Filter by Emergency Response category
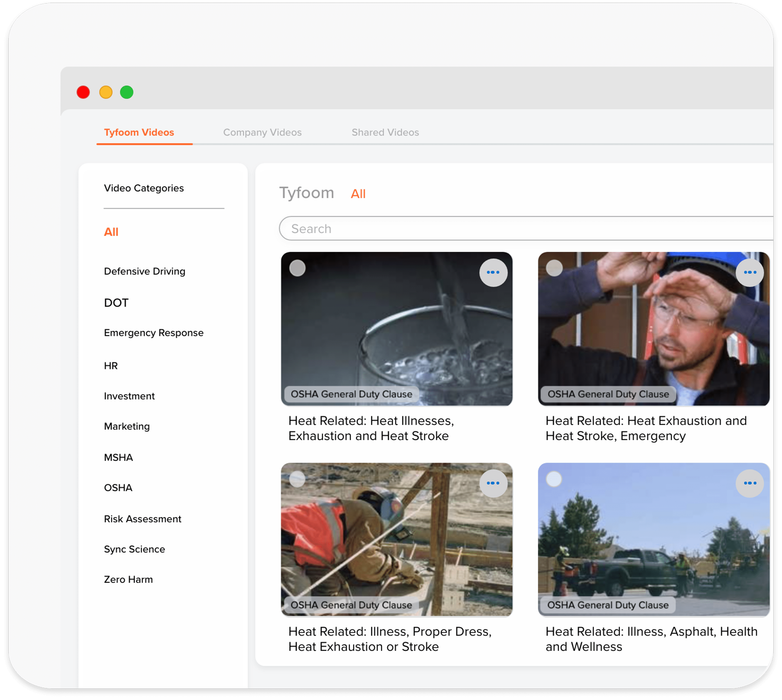This screenshot has width=782, height=700. pyautogui.click(x=154, y=333)
